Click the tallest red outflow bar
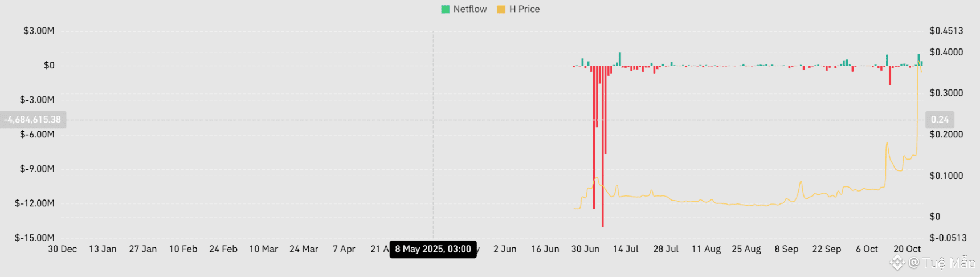Image resolution: width=980 pixels, height=277 pixels. tap(603, 146)
